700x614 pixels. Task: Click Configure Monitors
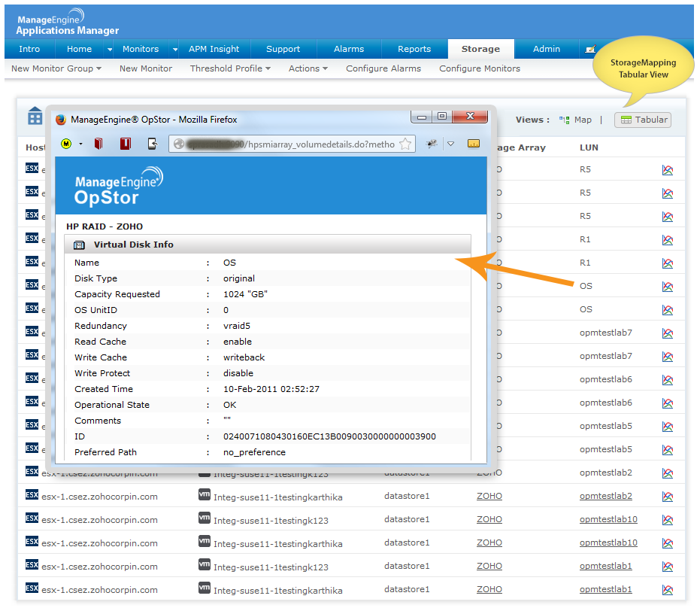coord(480,68)
